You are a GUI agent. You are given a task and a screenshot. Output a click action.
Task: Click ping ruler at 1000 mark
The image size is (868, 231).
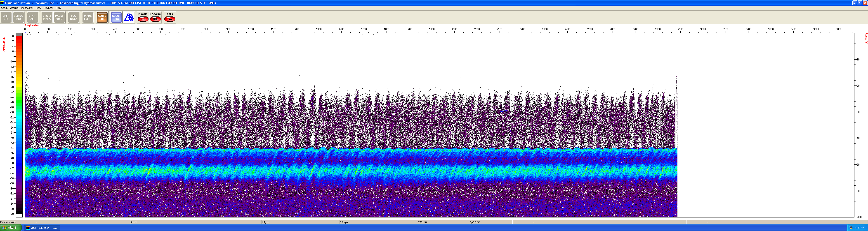coord(251,29)
